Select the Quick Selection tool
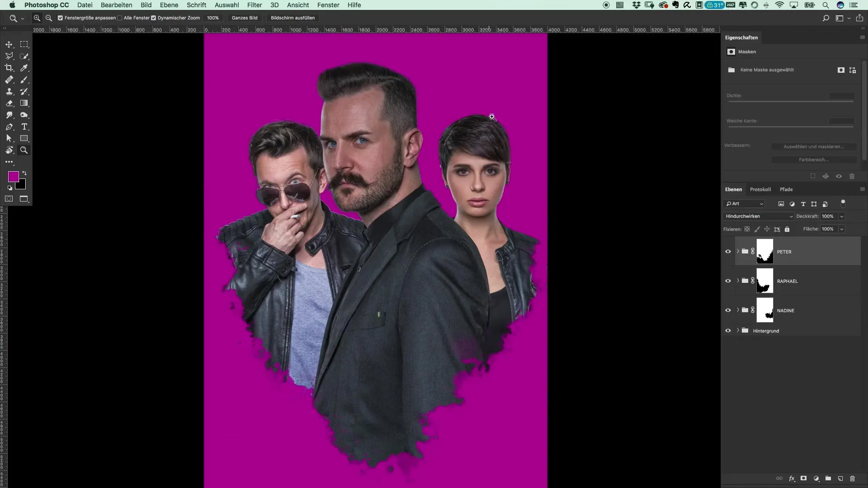868x488 pixels. point(24,56)
